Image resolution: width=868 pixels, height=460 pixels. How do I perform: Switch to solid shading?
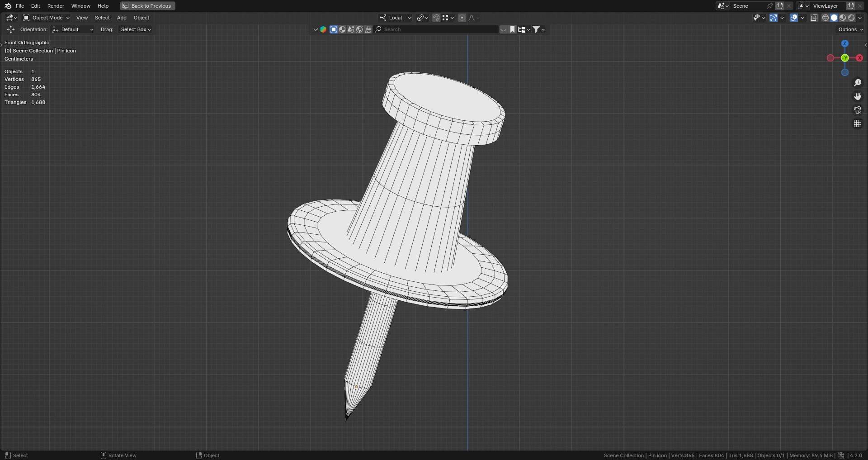[x=834, y=18]
